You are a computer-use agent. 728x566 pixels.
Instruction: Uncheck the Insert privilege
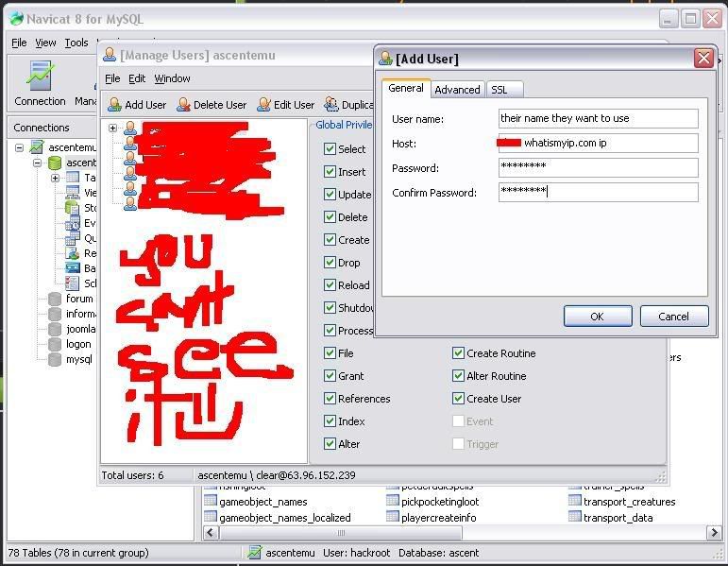point(330,171)
